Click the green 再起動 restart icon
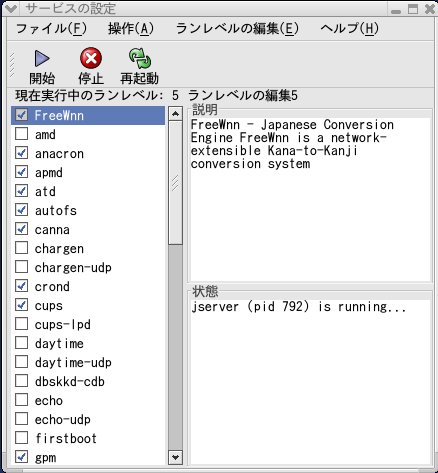The height and width of the screenshot is (473, 438). coord(140,58)
